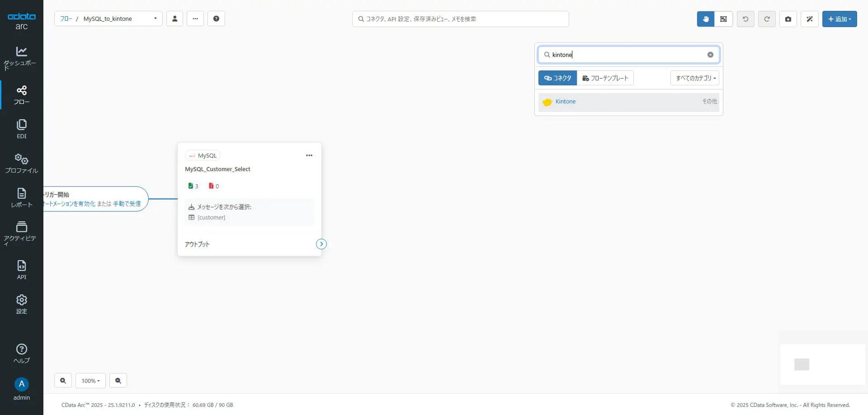The image size is (868, 415).
Task: Open the Profile (プロファイル) sidebar section
Action: (21, 163)
